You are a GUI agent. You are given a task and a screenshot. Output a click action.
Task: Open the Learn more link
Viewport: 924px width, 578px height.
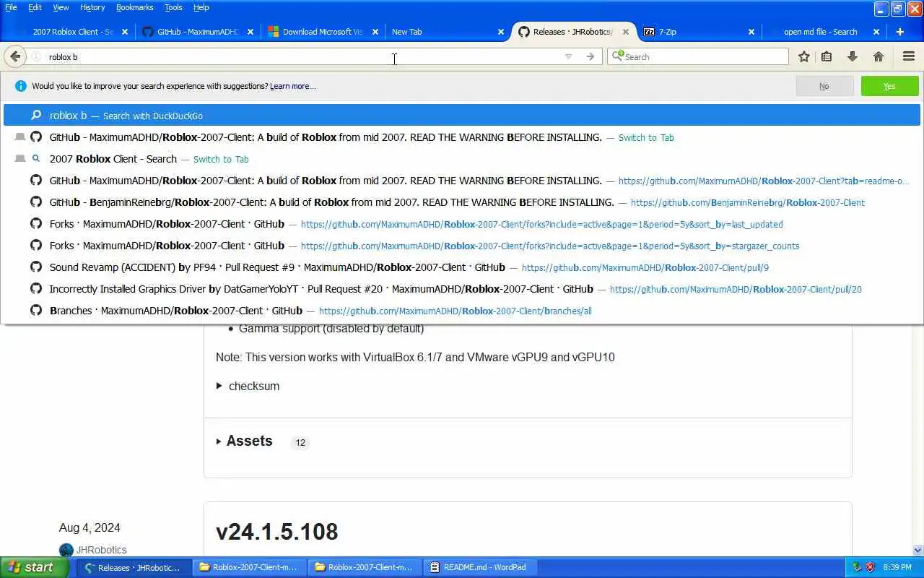coord(292,86)
